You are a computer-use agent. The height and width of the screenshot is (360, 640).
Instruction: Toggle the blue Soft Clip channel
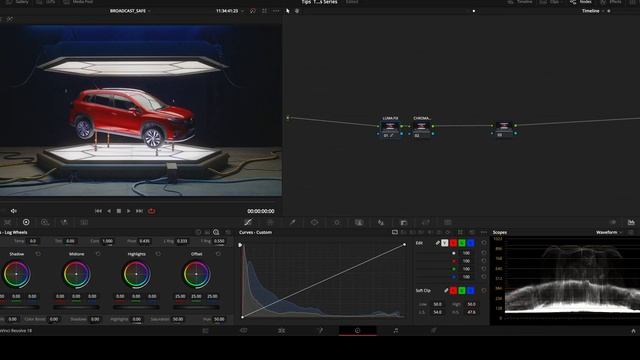click(x=471, y=291)
